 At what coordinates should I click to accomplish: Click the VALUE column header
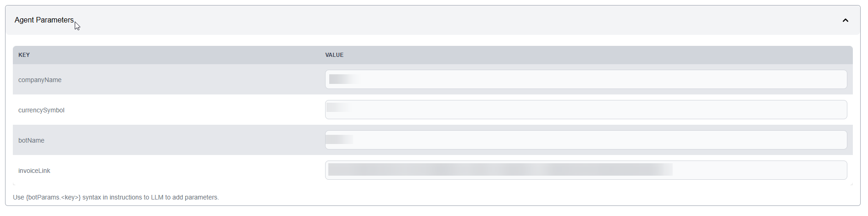pyautogui.click(x=334, y=55)
